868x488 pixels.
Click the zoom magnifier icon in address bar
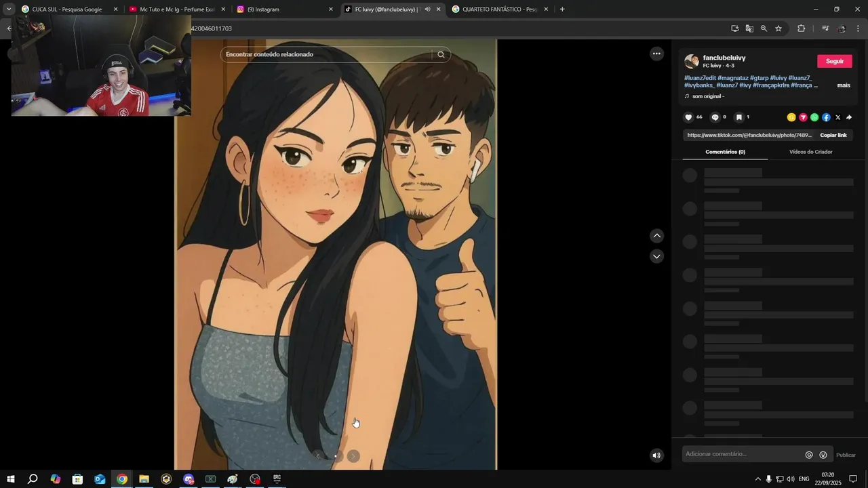point(764,28)
